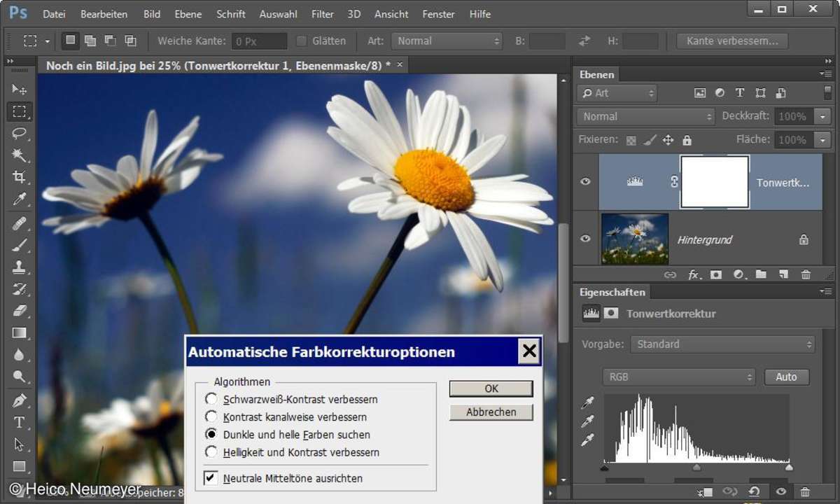Image resolution: width=840 pixels, height=504 pixels.
Task: Click the clip to layer icon in Eigenschaften
Action: [x=705, y=492]
